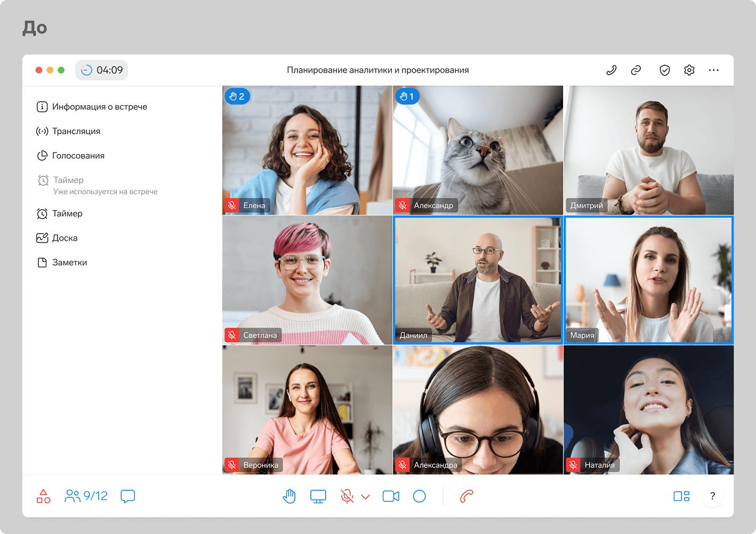The width and height of the screenshot is (756, 534).
Task: Click raised hand badge showing 1
Action: pyautogui.click(x=407, y=96)
